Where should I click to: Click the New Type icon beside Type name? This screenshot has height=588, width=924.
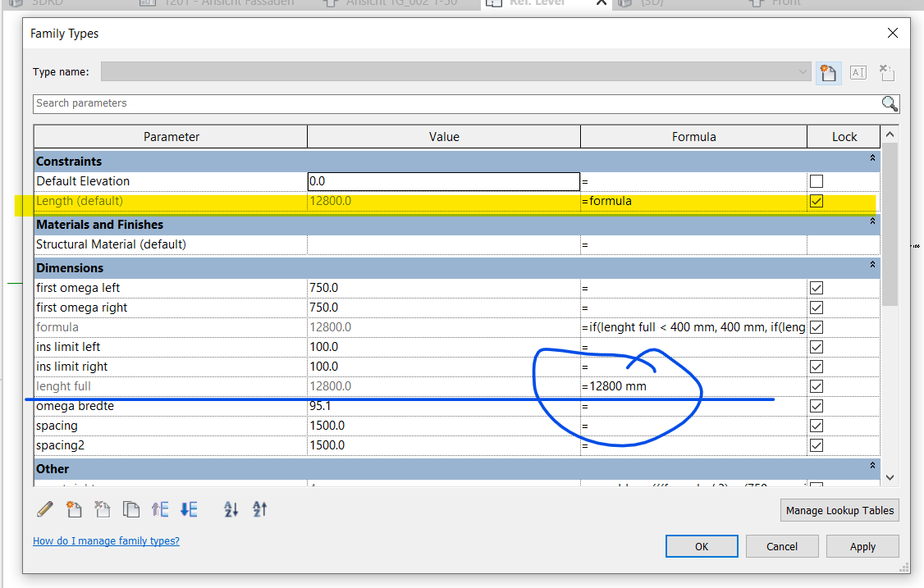828,72
